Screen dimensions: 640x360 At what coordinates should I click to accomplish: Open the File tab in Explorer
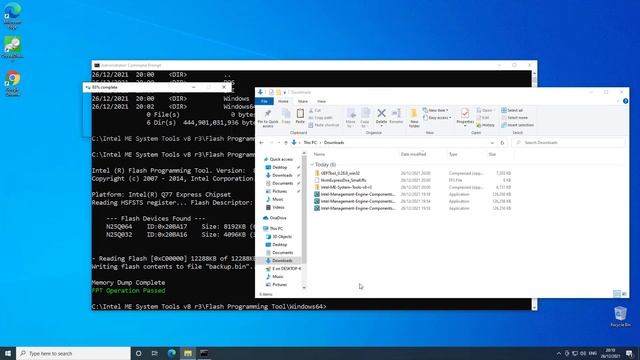264,101
